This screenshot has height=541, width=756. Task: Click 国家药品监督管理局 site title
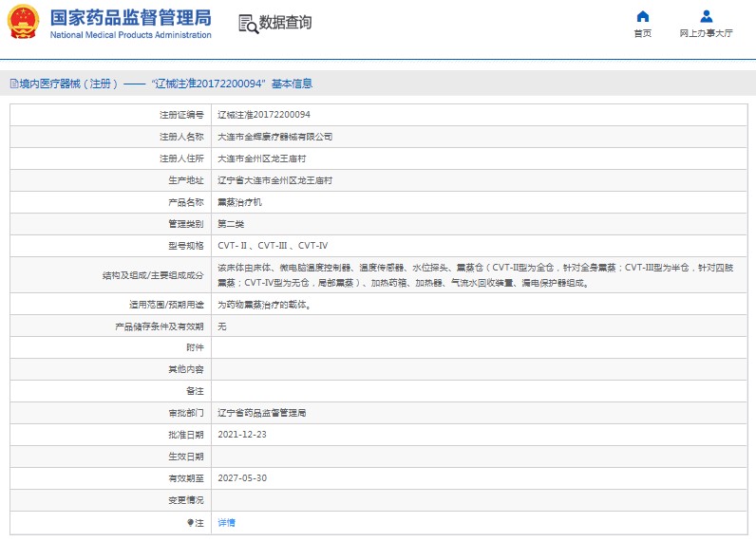(x=131, y=18)
